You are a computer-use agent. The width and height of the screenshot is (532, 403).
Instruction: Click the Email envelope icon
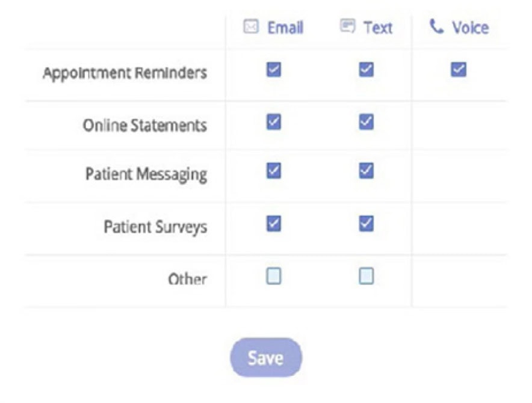tap(251, 26)
